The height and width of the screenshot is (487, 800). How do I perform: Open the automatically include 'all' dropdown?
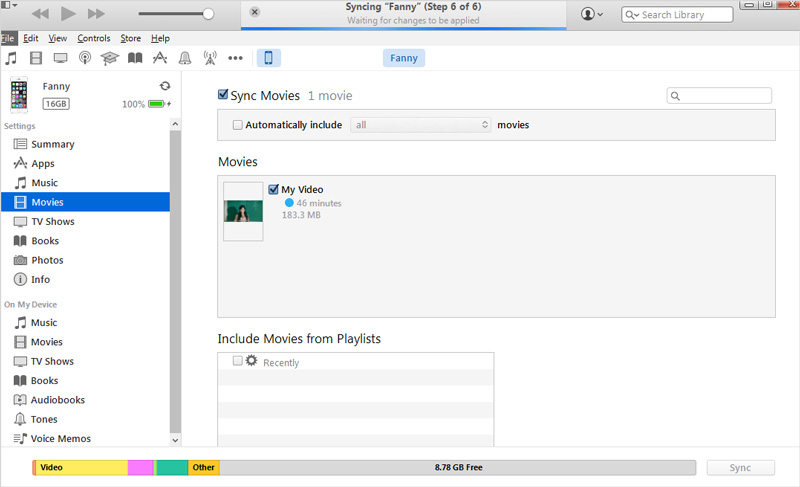tap(420, 125)
